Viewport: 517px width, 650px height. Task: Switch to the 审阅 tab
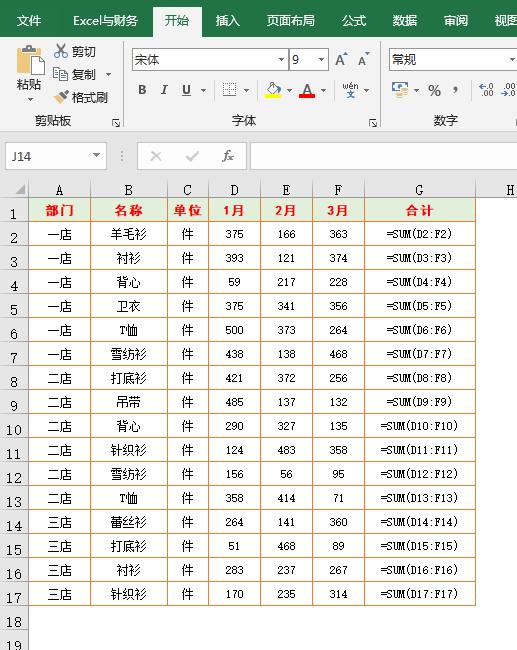(456, 20)
